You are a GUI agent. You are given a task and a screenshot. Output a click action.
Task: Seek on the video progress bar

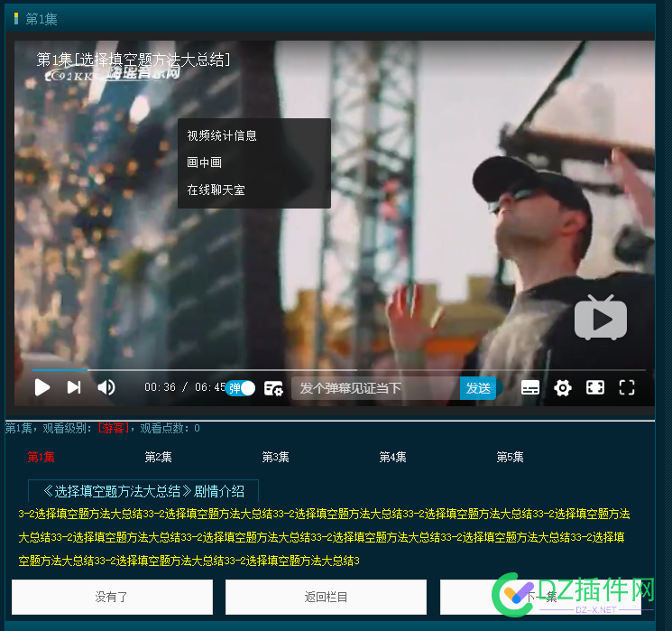(x=338, y=369)
